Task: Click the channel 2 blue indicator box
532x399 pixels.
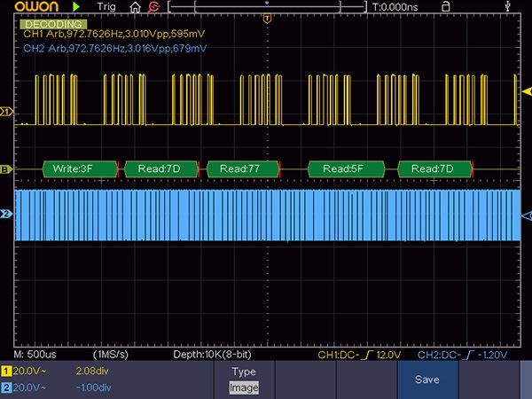Action: tap(7, 387)
